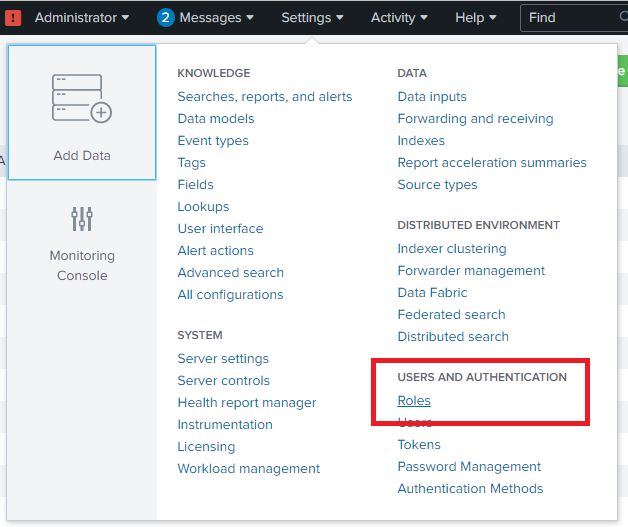Open Server settings page
The width and height of the screenshot is (628, 527).
click(223, 359)
